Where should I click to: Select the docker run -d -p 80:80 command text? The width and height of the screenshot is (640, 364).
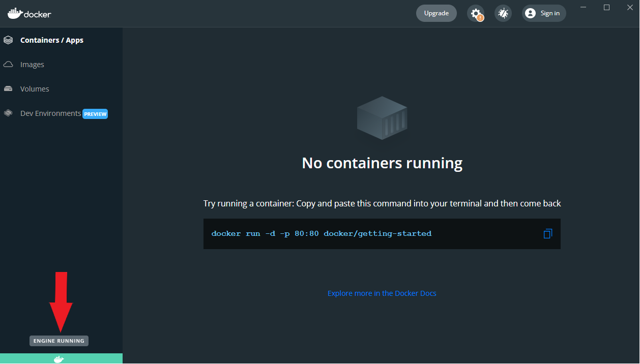(322, 234)
